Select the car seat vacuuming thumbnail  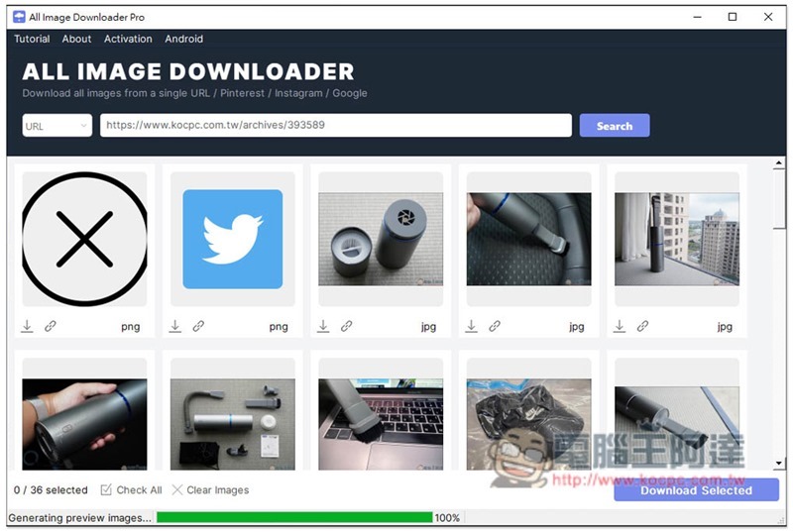click(x=529, y=239)
